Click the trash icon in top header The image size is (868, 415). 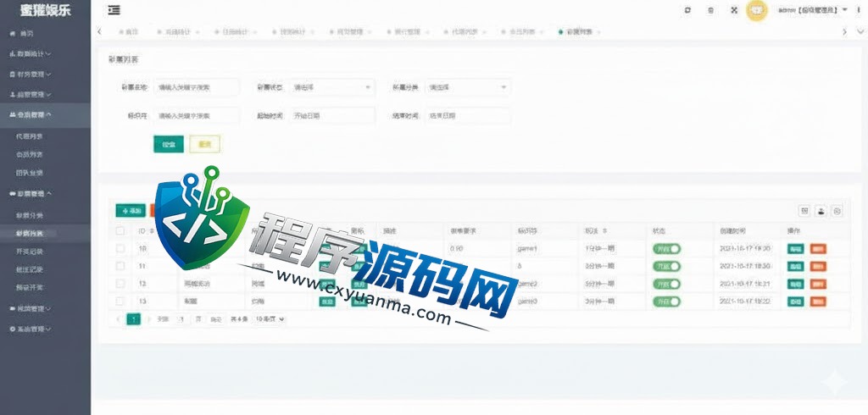coord(711,10)
